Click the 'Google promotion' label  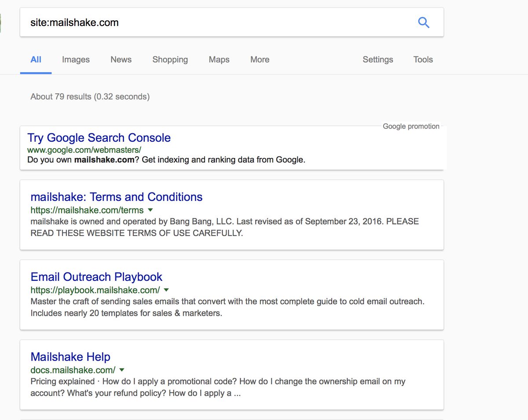click(411, 126)
